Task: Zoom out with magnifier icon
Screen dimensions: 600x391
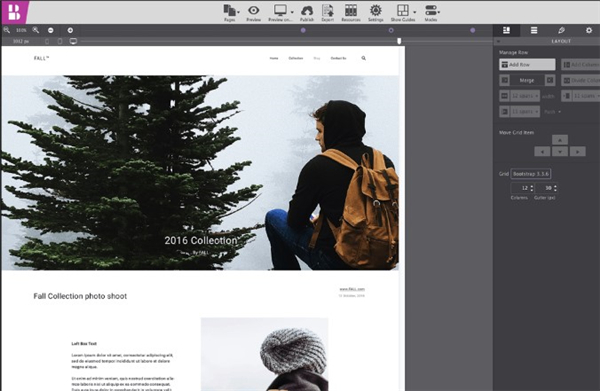Action: 7,30
